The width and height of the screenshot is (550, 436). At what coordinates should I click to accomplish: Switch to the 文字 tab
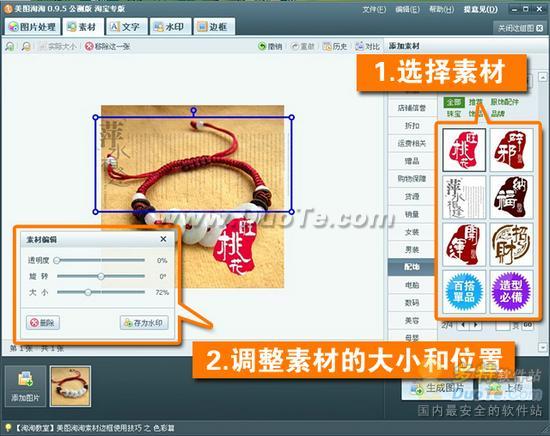126,27
